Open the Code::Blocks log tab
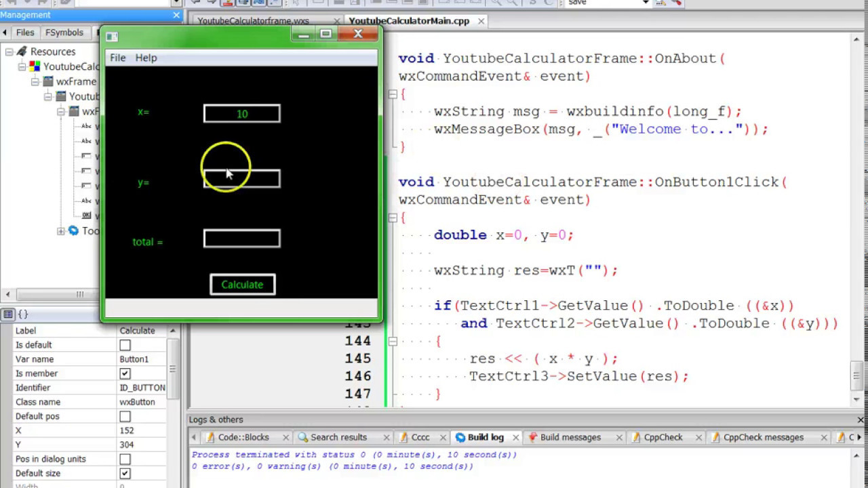This screenshot has width=868, height=488. click(243, 437)
